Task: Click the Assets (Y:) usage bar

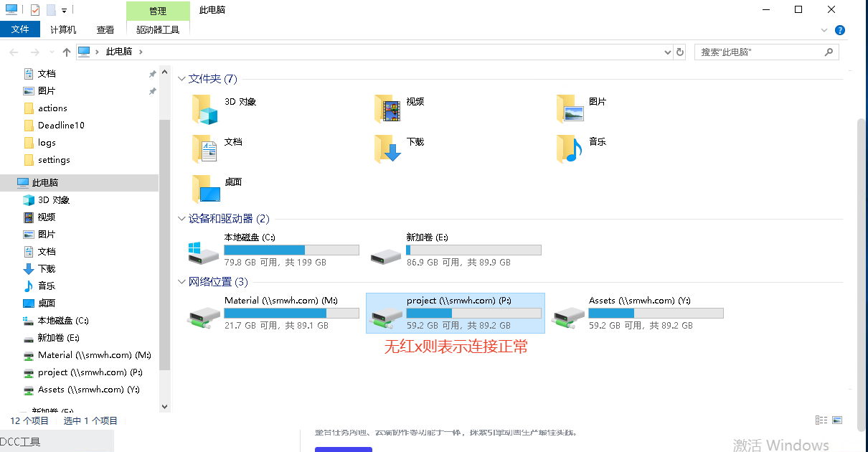Action: [656, 313]
